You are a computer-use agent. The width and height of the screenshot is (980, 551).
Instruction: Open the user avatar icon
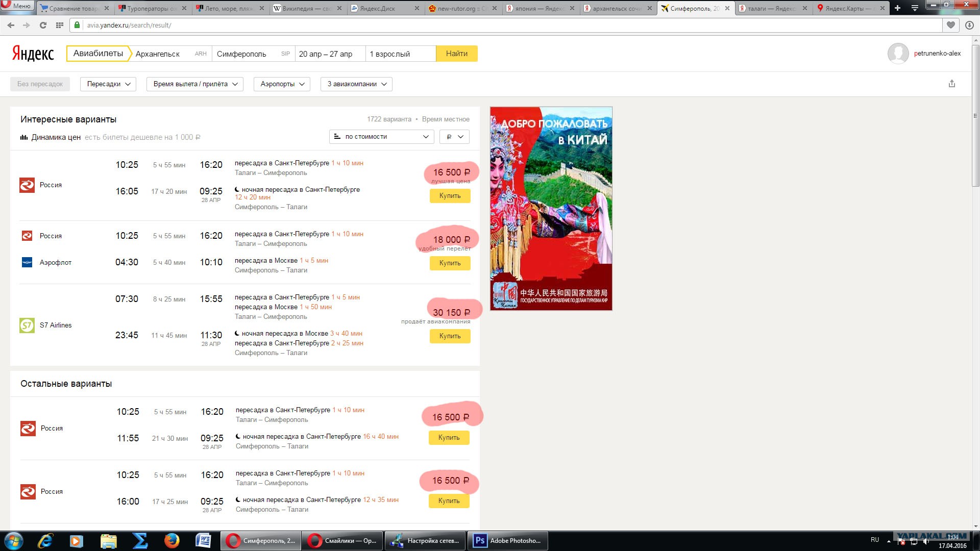click(x=898, y=53)
